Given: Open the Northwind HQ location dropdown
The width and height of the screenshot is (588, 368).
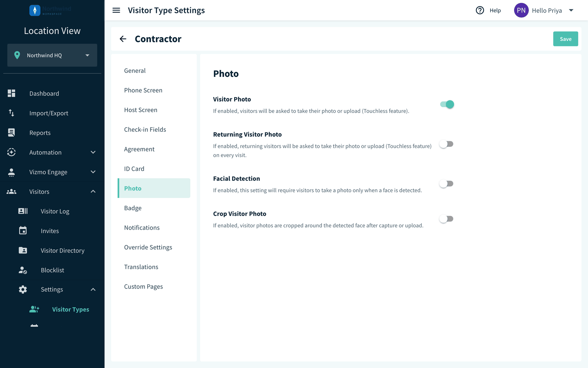Looking at the screenshot, I should pyautogui.click(x=52, y=55).
